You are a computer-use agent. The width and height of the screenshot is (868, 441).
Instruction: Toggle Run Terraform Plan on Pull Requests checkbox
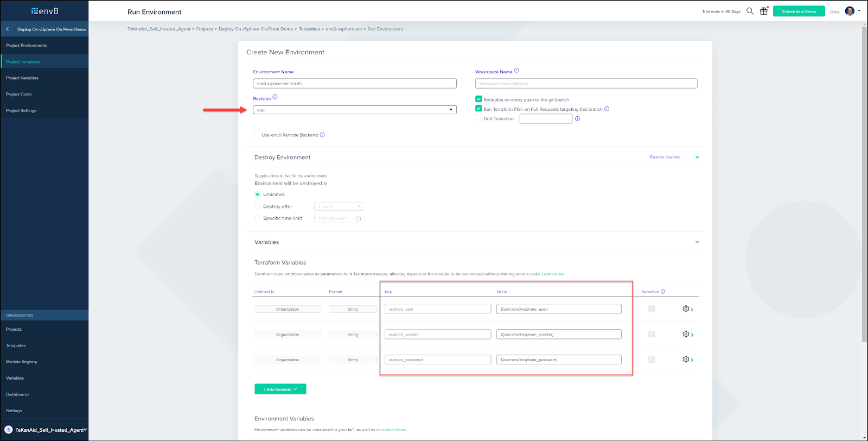point(478,109)
